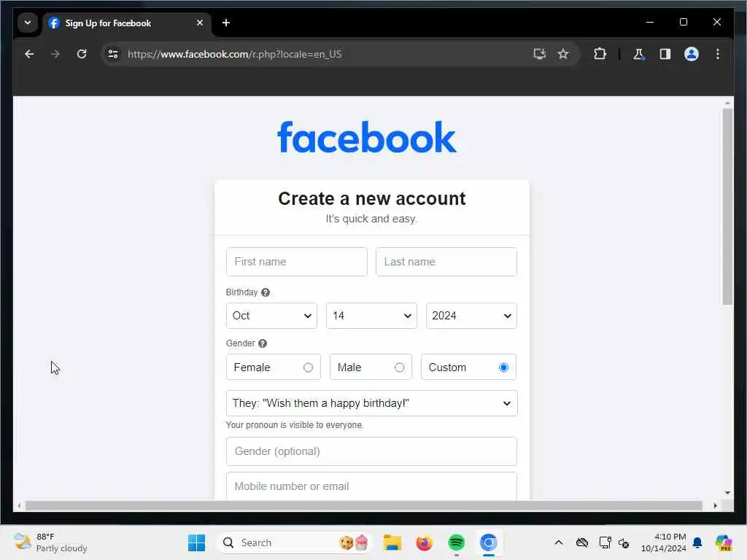This screenshot has width=747, height=560.
Task: Select the Sign Up for Facebook tab
Action: click(126, 23)
